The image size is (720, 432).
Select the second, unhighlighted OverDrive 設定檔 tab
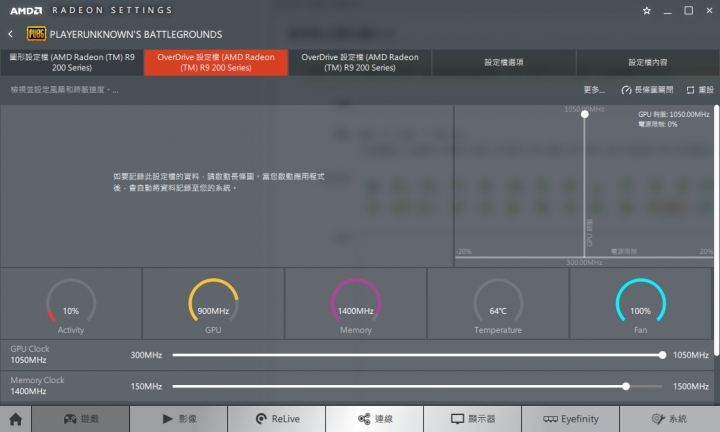360,62
